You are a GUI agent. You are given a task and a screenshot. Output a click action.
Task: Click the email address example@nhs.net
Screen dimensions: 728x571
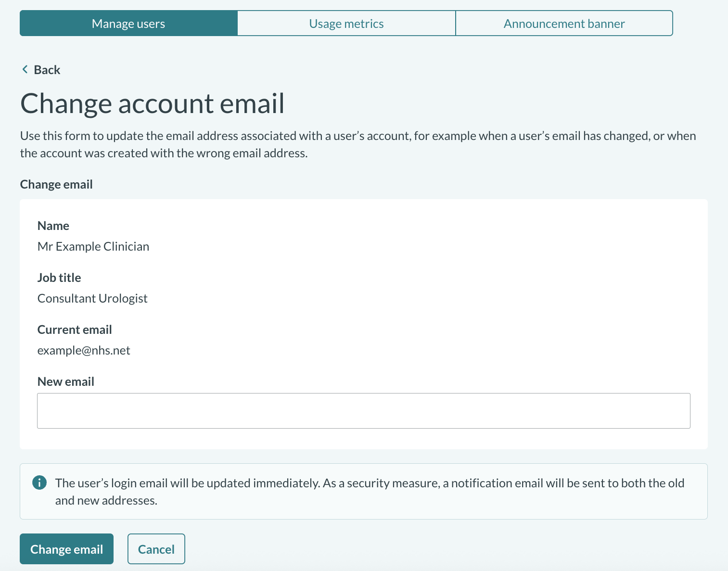[83, 350]
